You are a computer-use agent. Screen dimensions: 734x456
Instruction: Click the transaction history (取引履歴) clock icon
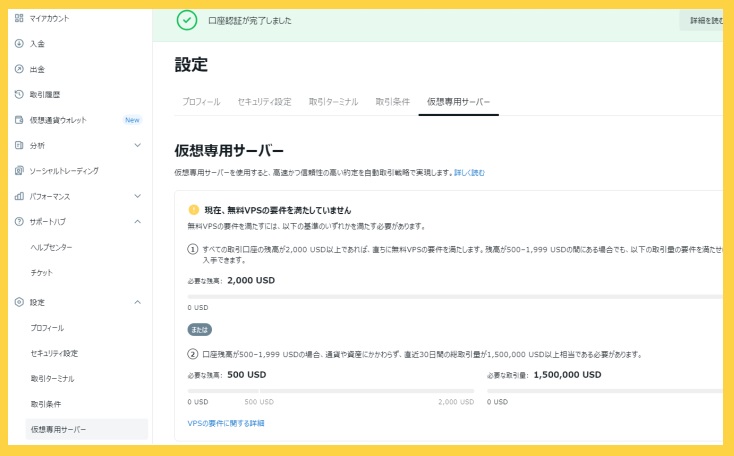(x=19, y=95)
